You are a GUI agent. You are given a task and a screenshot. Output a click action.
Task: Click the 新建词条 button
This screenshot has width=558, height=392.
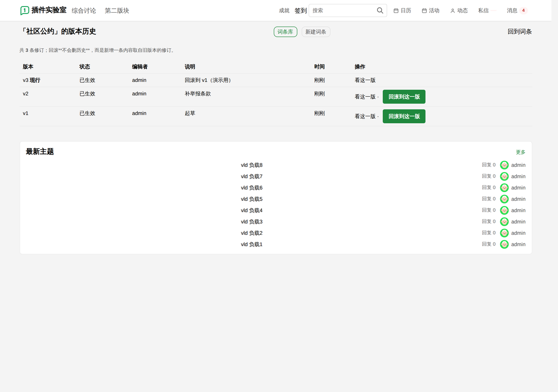coord(316,32)
